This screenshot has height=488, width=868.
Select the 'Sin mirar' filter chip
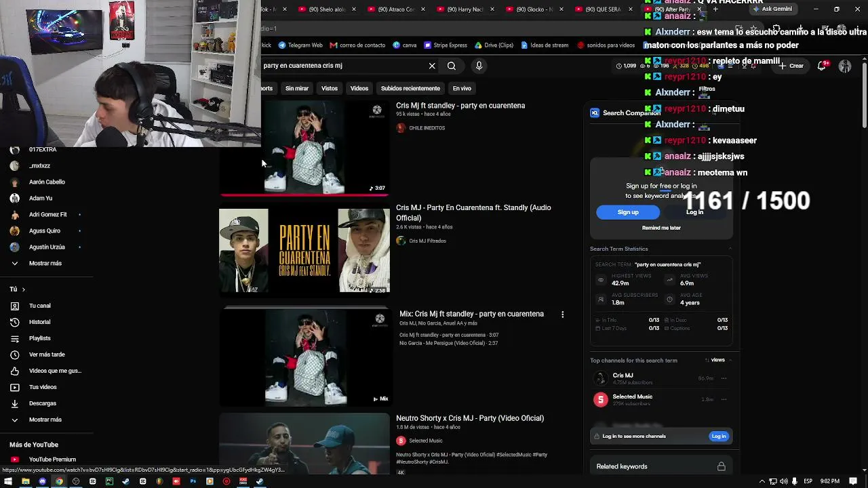297,88
